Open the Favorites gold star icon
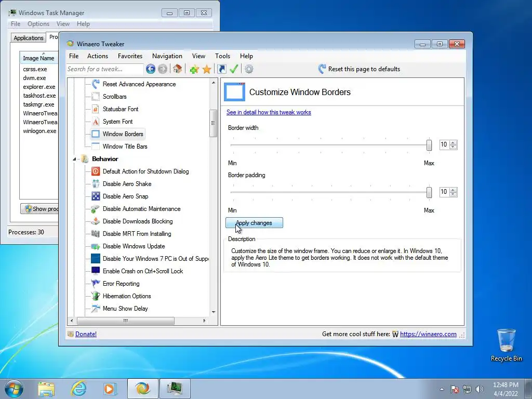Image resolution: width=532 pixels, height=399 pixels. (207, 69)
